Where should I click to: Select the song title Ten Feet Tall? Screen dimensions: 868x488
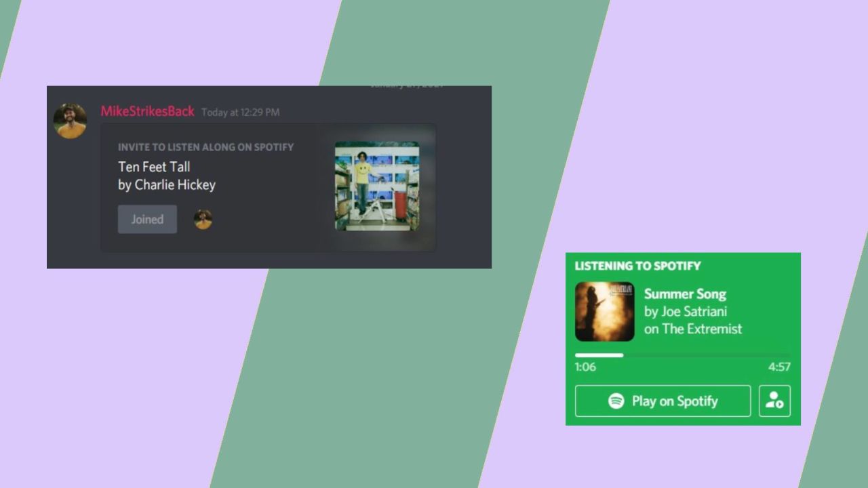click(154, 167)
